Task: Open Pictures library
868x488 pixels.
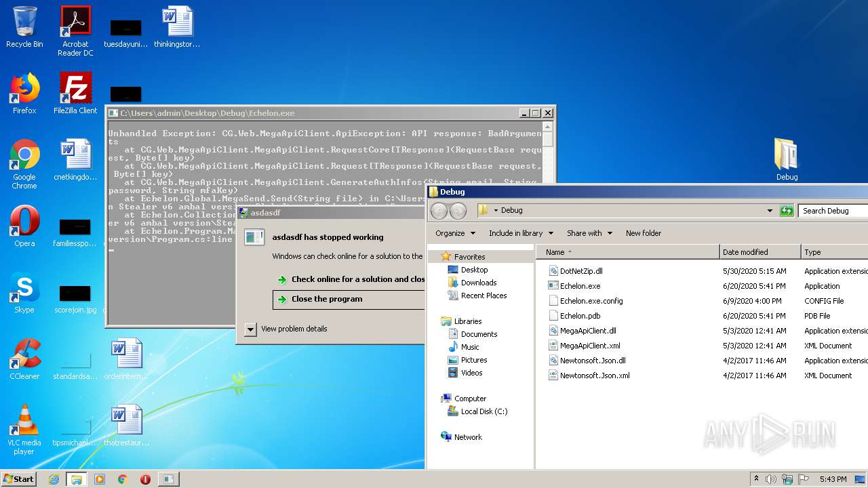Action: click(474, 360)
